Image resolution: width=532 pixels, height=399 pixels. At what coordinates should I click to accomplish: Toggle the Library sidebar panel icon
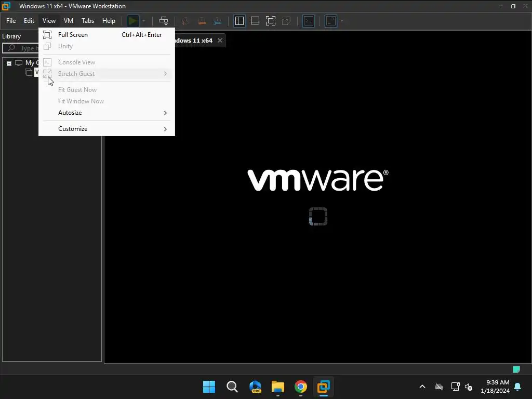[239, 21]
